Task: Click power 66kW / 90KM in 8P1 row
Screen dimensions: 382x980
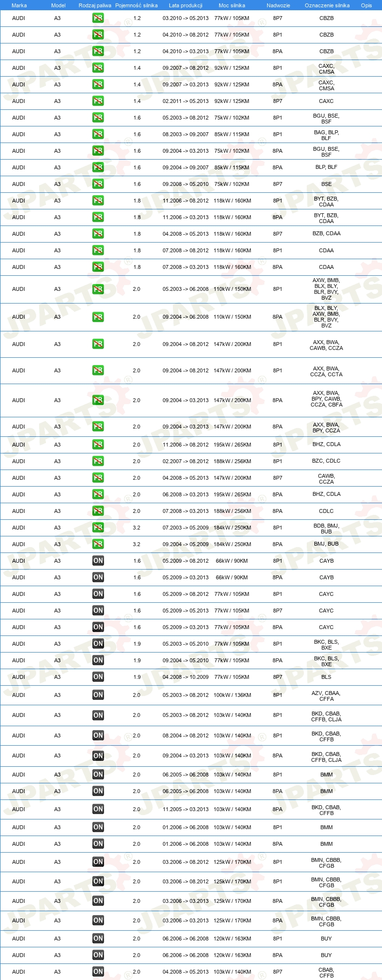Action: pyautogui.click(x=232, y=561)
